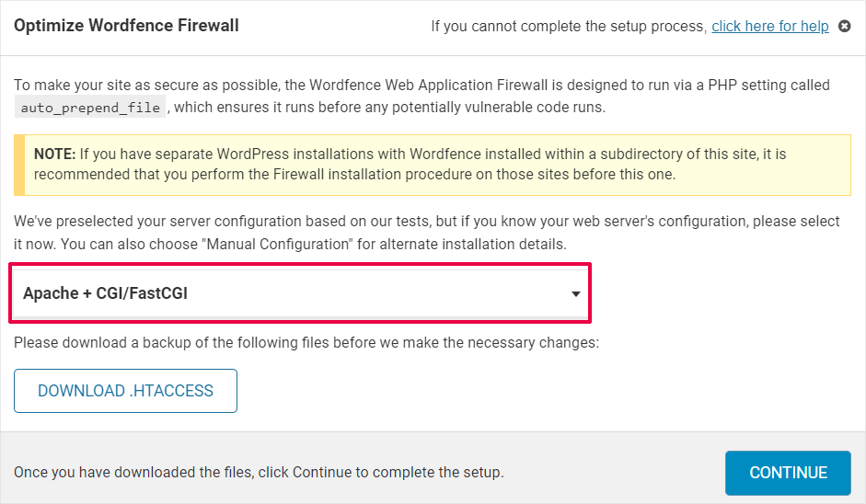Image resolution: width=866 pixels, height=504 pixels.
Task: Click the bold "NOTE:" label
Action: point(54,155)
